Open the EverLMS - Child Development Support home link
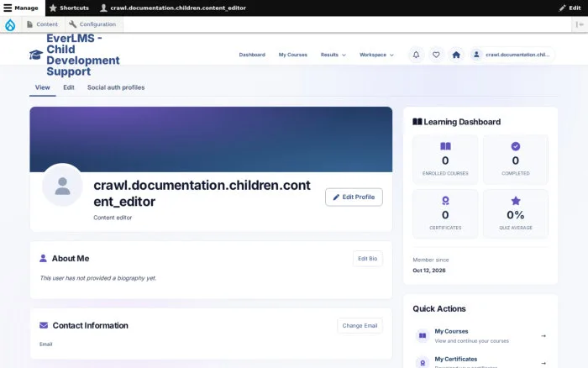Image resolution: width=588 pixels, height=368 pixels. click(x=83, y=55)
